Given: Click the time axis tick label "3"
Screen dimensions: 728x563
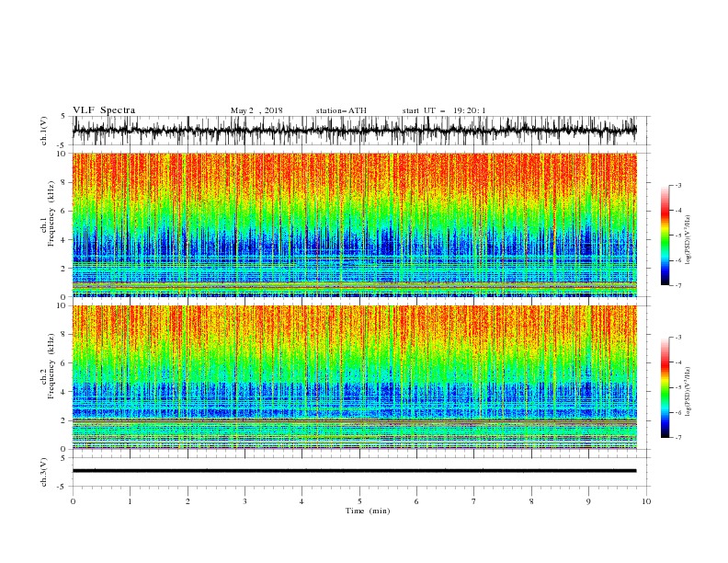Looking at the screenshot, I should [245, 501].
